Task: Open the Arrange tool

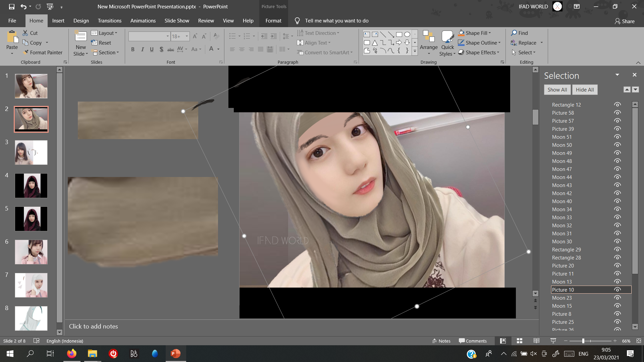Action: [428, 43]
